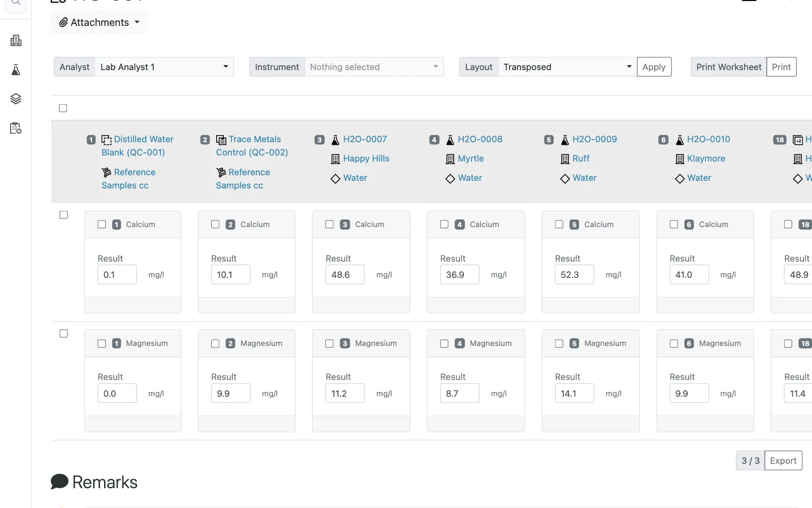Image resolution: width=812 pixels, height=508 pixels.
Task: Check Magnesium checkbox for position 3
Action: [329, 343]
